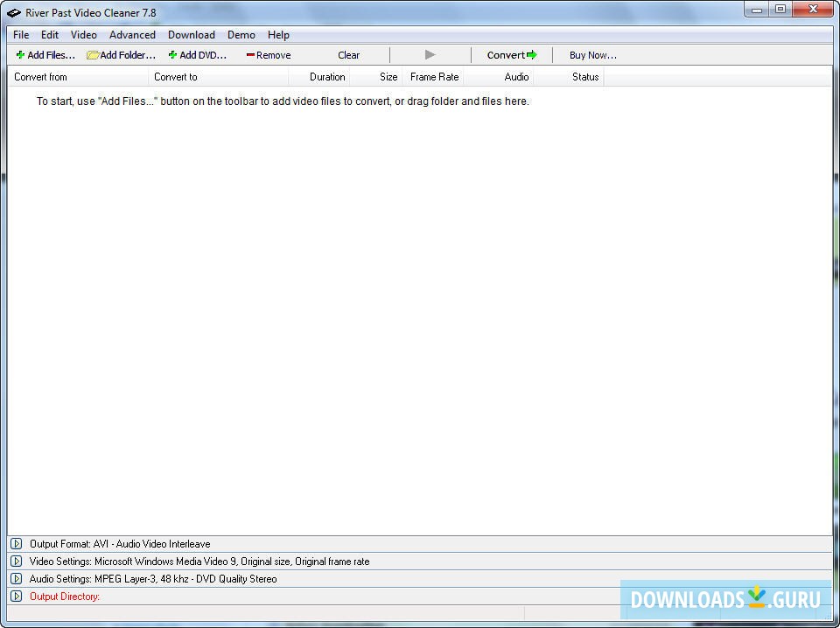Click the red Output Directory label

[65, 597]
